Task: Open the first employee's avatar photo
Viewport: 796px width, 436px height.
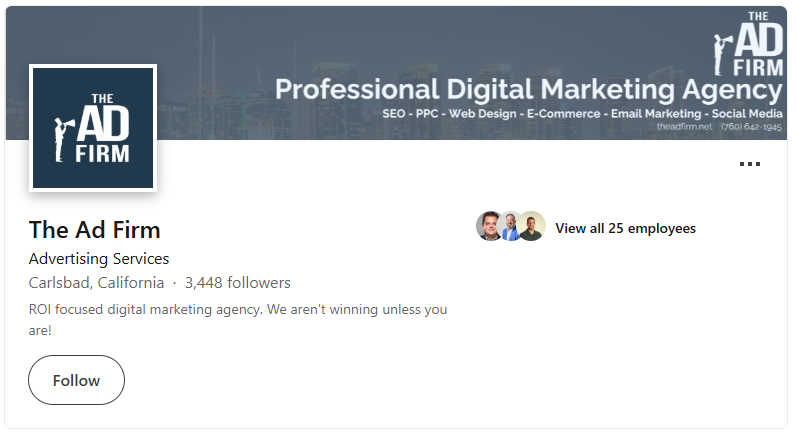Action: coord(489,227)
